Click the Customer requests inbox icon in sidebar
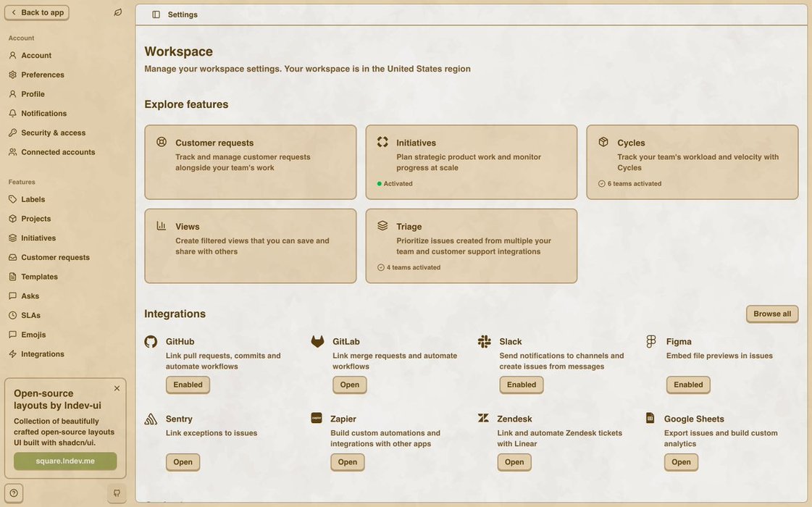 click(13, 257)
